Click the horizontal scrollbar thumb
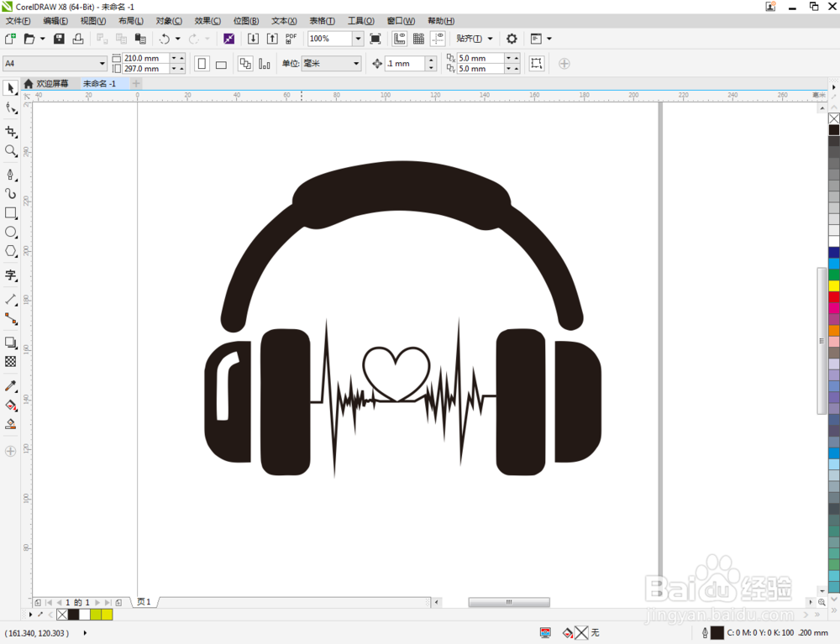 509,602
